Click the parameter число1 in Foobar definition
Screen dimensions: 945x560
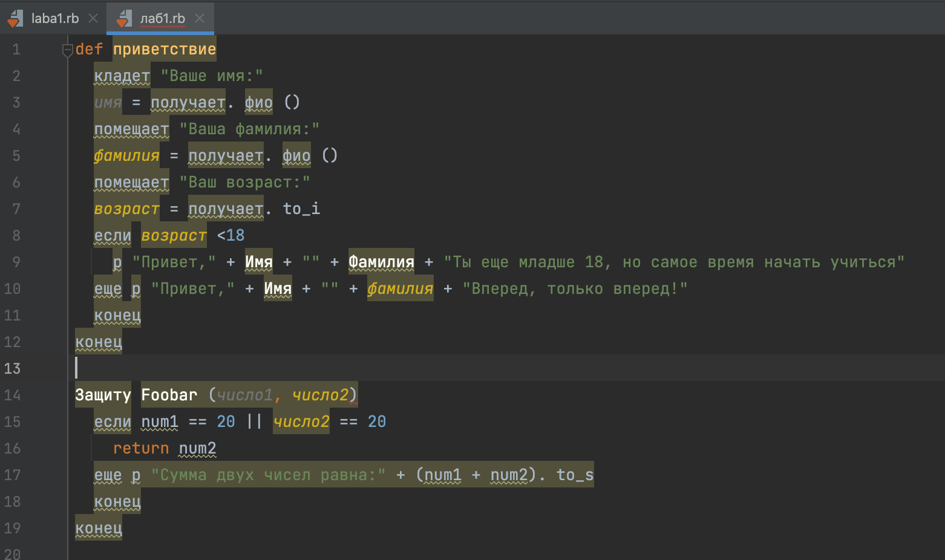pyautogui.click(x=245, y=395)
